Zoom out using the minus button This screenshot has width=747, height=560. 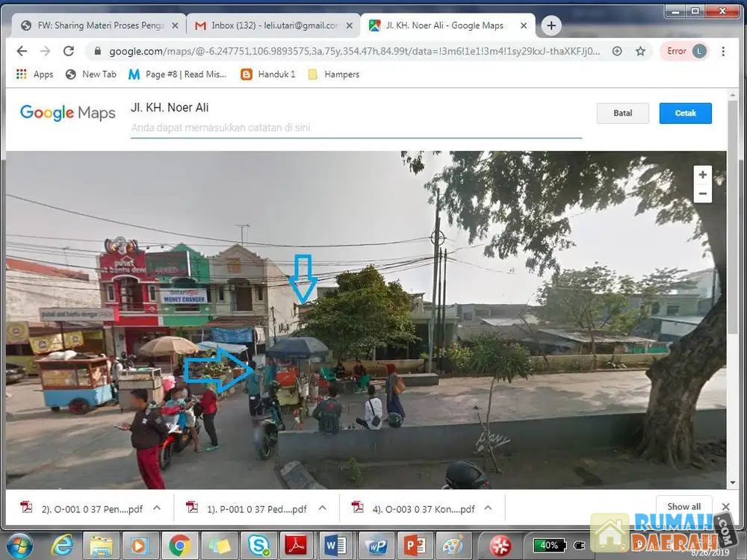coord(702,193)
